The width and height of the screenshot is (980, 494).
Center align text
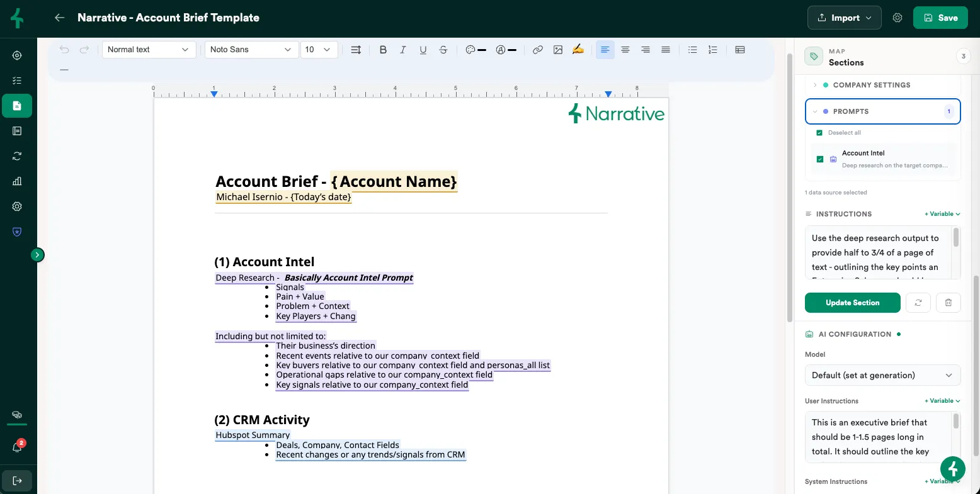(625, 50)
